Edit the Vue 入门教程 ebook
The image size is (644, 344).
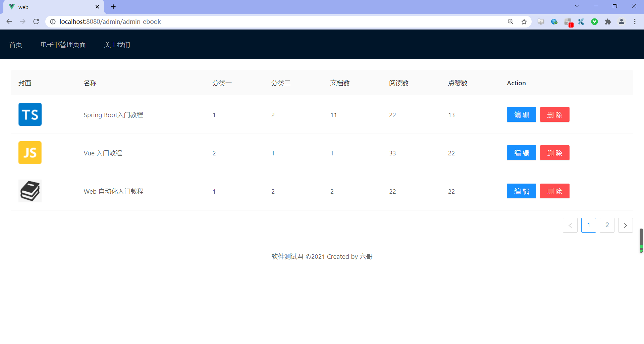521,153
